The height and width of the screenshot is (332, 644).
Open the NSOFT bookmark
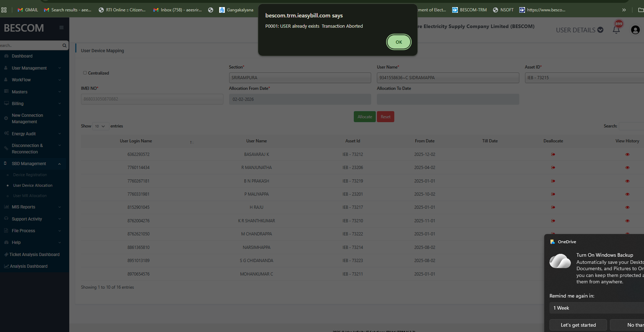(x=503, y=10)
